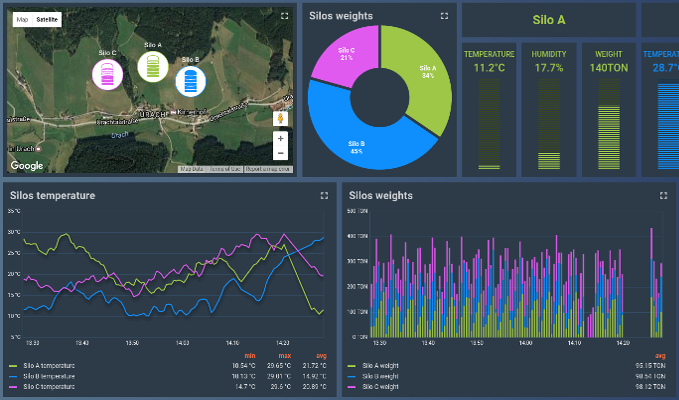Click the magenta Silo C map marker

107,74
